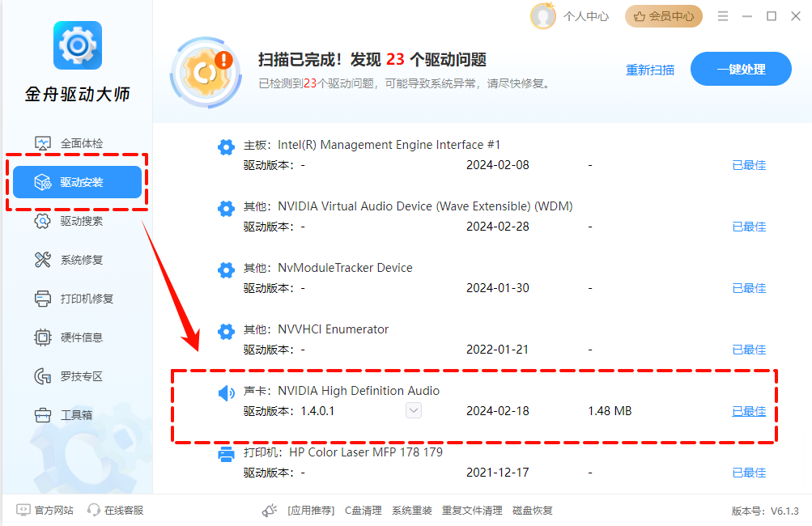Click 已最佳 for Intel Management Engine row
Screen dimensions: 812x526
[749, 165]
